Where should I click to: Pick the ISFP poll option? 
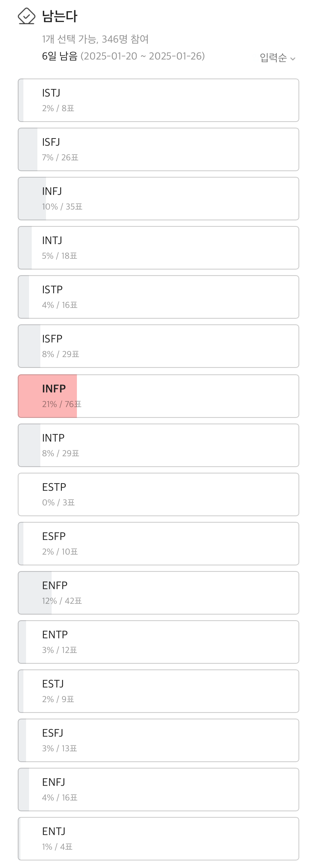point(159,346)
